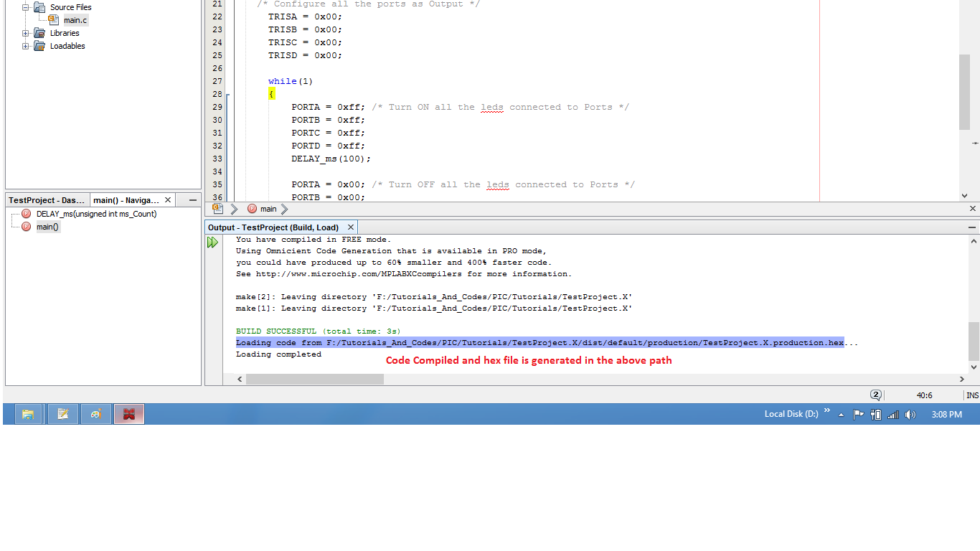The width and height of the screenshot is (980, 551).
Task: Click 'You have compiled in FREE mode.' line
Action: pos(314,240)
